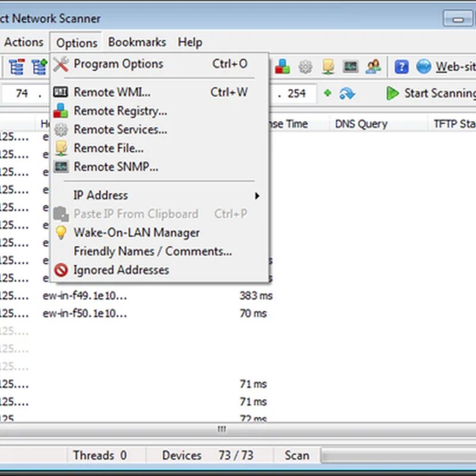Image resolution: width=476 pixels, height=476 pixels.
Task: Click the Remote Services gear menu icon
Action: [61, 130]
